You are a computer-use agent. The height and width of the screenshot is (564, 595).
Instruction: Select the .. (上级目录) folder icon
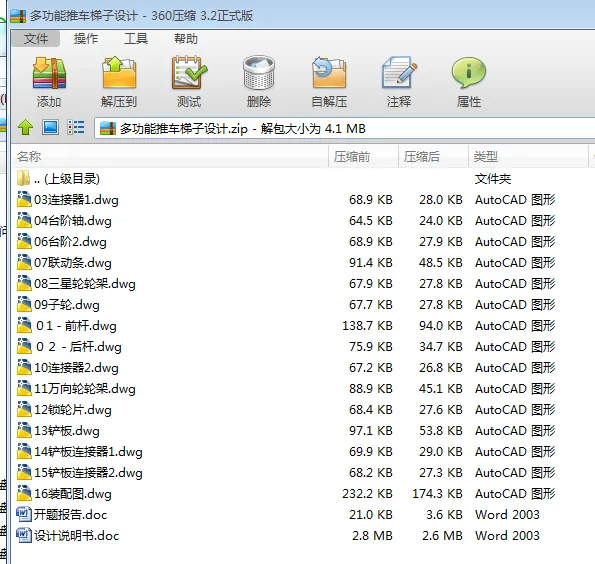[23, 178]
